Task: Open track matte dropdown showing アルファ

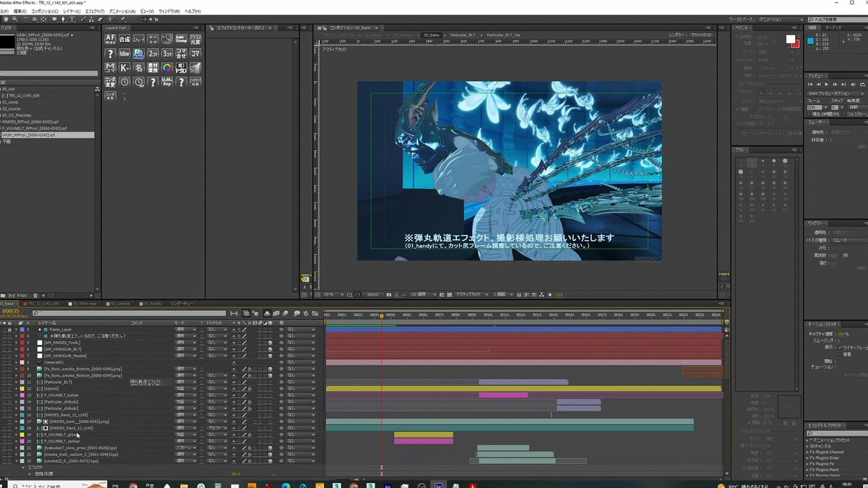Action: tap(217, 428)
